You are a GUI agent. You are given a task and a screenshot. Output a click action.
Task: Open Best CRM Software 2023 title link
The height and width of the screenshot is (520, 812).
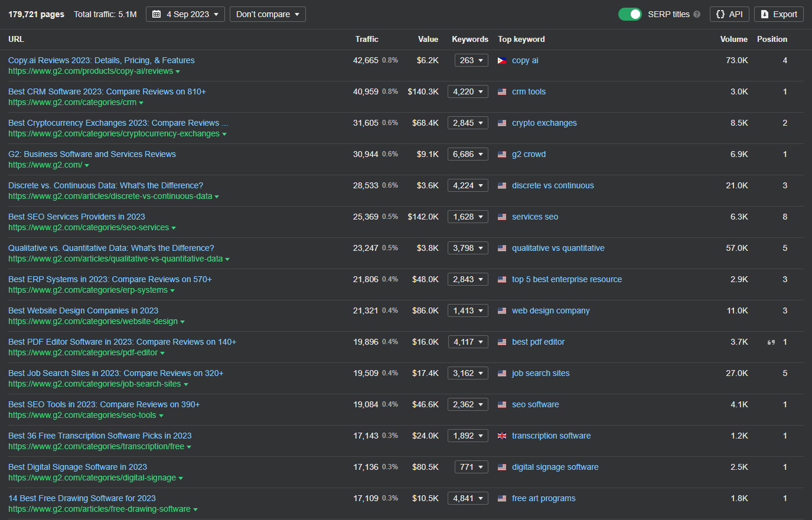(107, 91)
